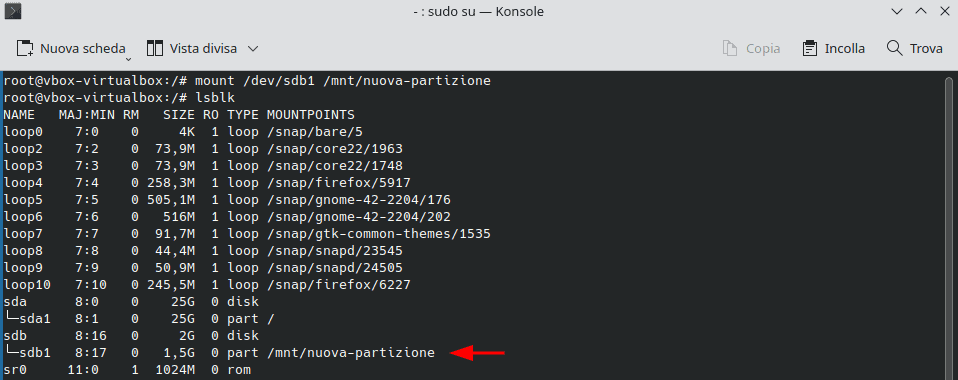This screenshot has height=380, width=958.
Task: Click the sdb1 partition row
Action: coord(219,353)
